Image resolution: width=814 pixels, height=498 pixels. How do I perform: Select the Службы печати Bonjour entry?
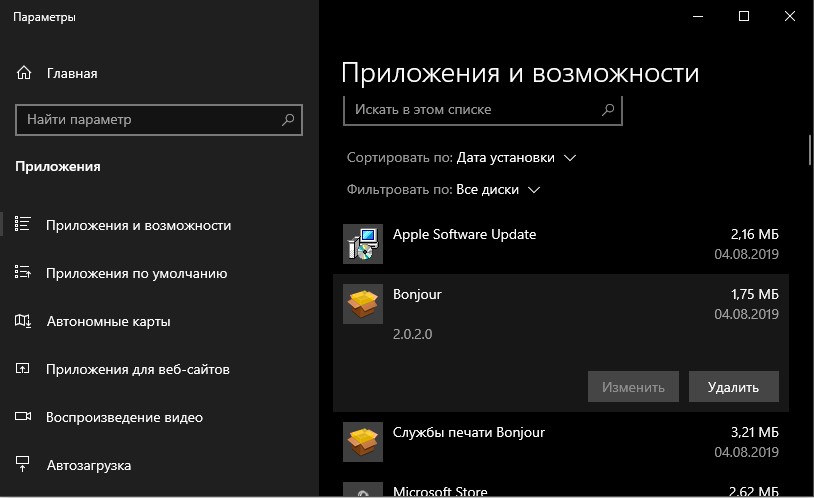[561, 442]
